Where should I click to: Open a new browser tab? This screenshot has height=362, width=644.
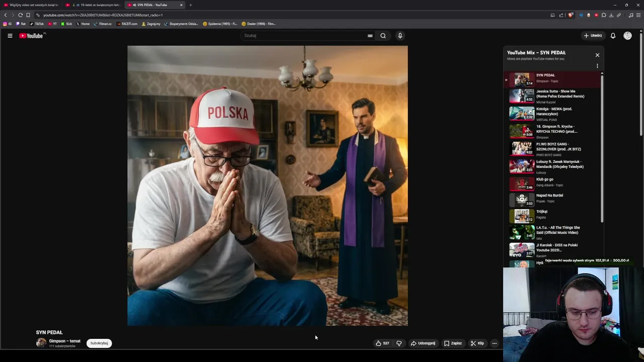(190, 5)
